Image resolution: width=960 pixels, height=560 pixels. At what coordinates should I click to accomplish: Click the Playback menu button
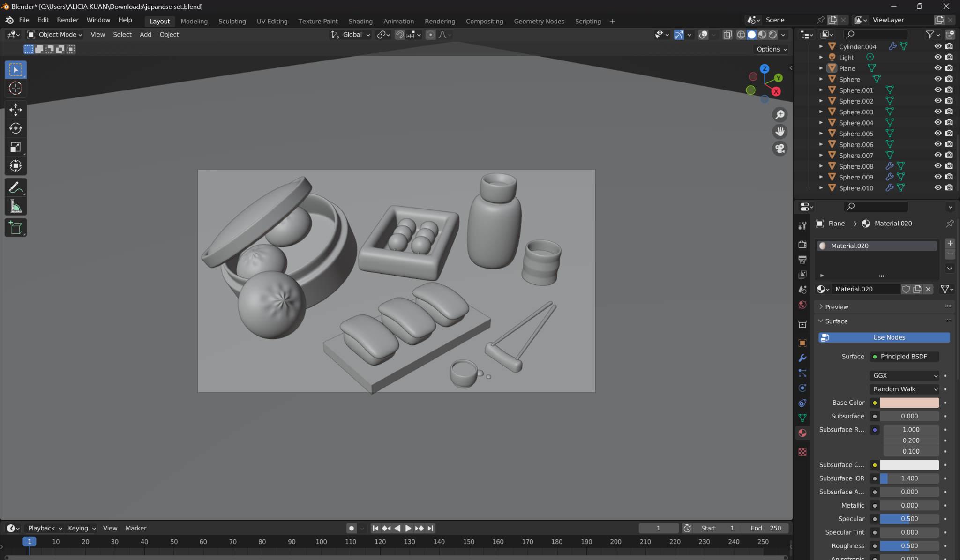pyautogui.click(x=45, y=528)
